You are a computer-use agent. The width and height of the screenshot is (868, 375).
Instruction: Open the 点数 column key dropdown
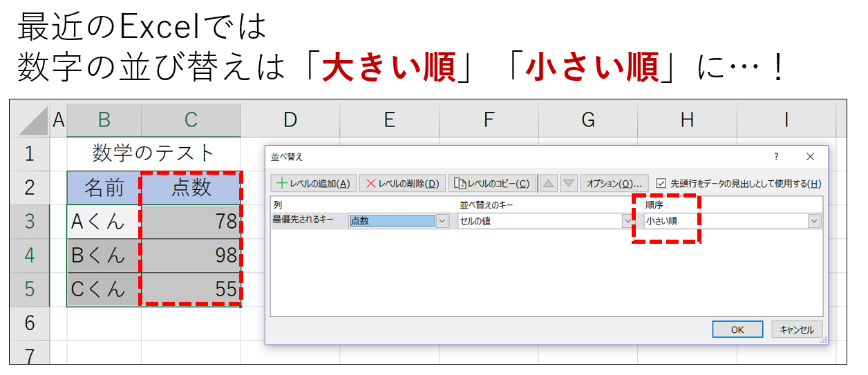point(442,221)
